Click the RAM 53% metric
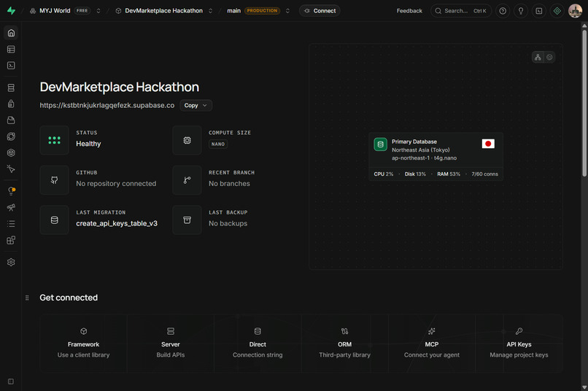This screenshot has width=588, height=391. [449, 174]
